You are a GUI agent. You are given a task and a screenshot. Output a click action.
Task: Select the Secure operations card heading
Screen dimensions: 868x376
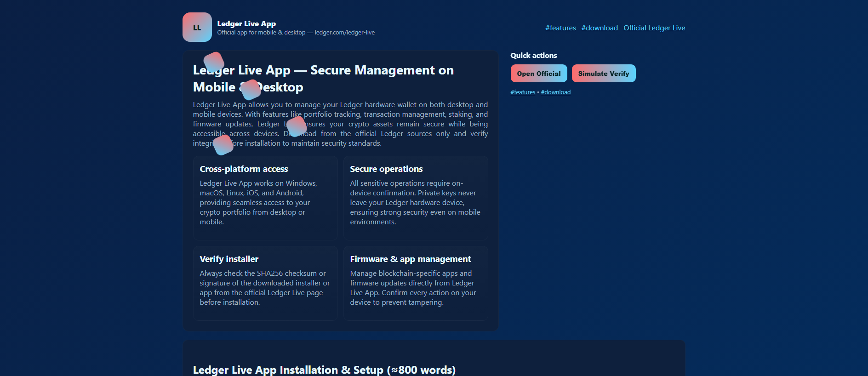pyautogui.click(x=386, y=169)
